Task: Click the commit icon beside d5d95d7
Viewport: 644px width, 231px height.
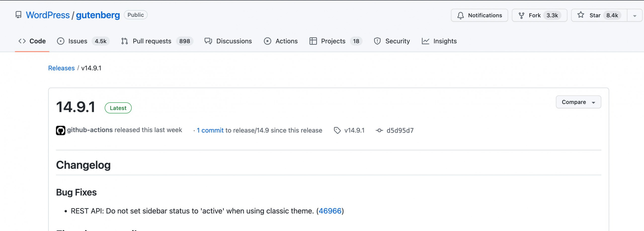Action: 379,130
